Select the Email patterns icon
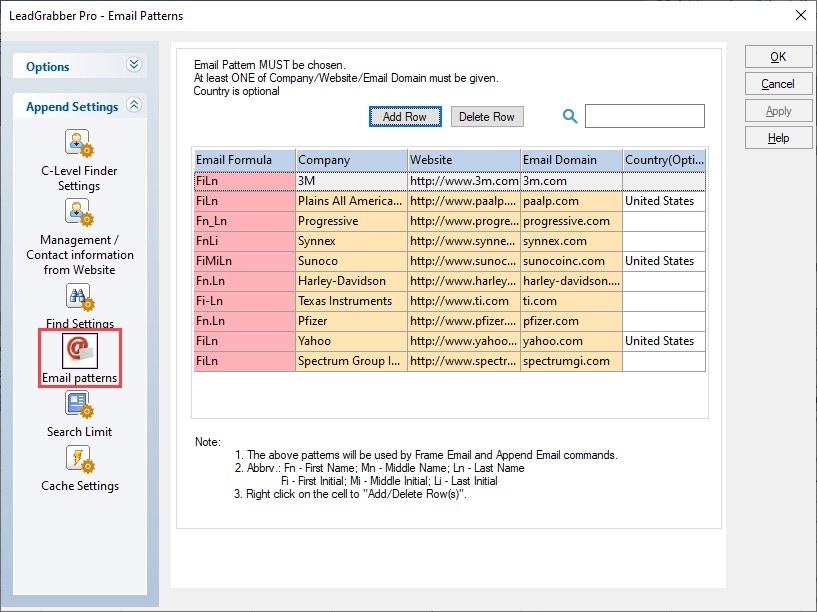This screenshot has height=612, width=817. point(80,351)
